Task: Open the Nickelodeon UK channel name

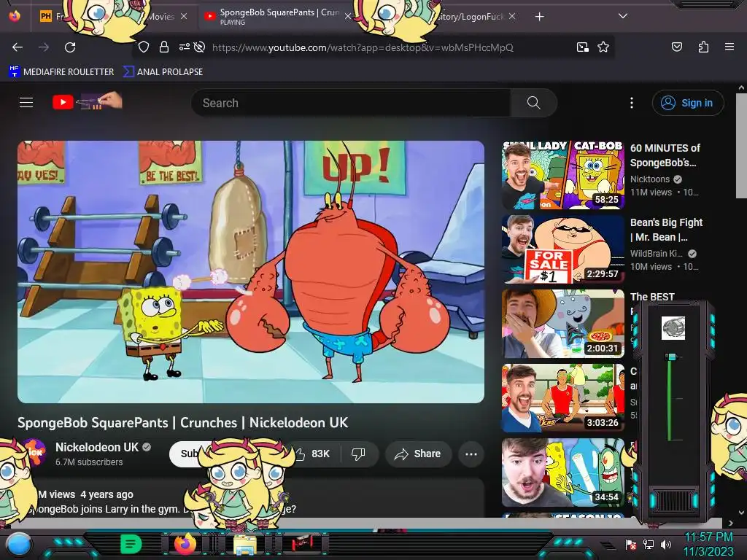Action: pyautogui.click(x=97, y=447)
